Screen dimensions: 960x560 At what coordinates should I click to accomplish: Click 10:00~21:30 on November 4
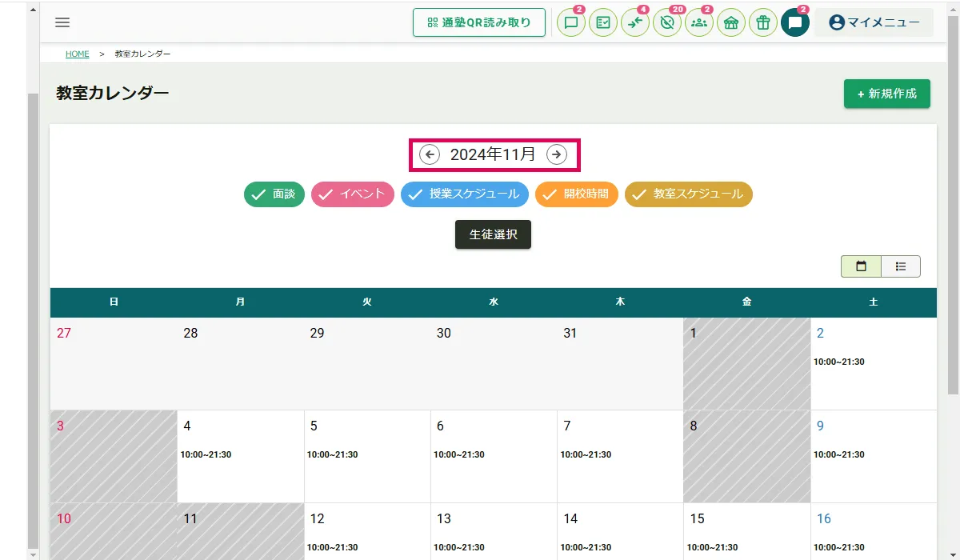pyautogui.click(x=206, y=454)
